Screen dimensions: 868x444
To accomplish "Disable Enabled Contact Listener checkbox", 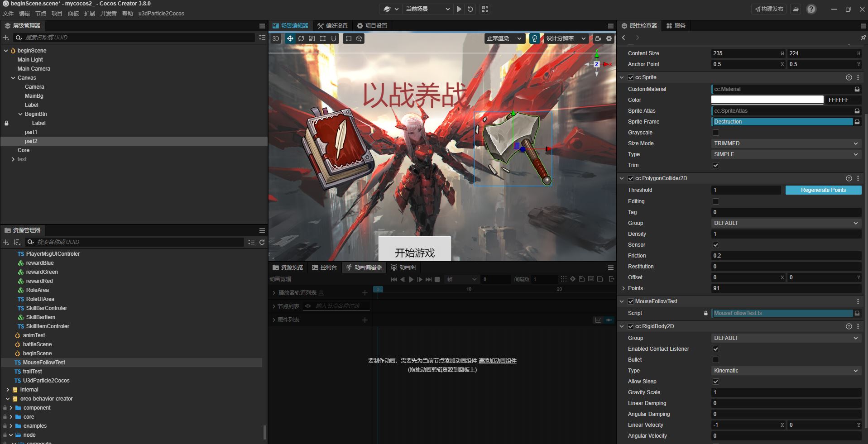I will pyautogui.click(x=716, y=349).
